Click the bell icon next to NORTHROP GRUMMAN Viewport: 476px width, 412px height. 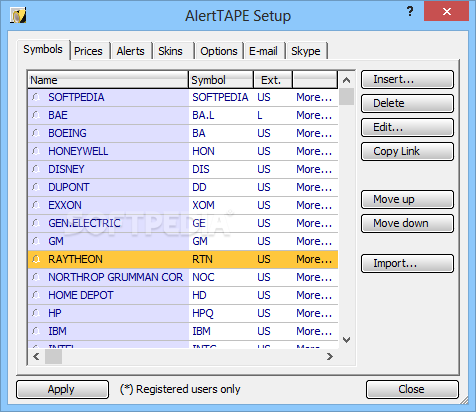pos(36,277)
